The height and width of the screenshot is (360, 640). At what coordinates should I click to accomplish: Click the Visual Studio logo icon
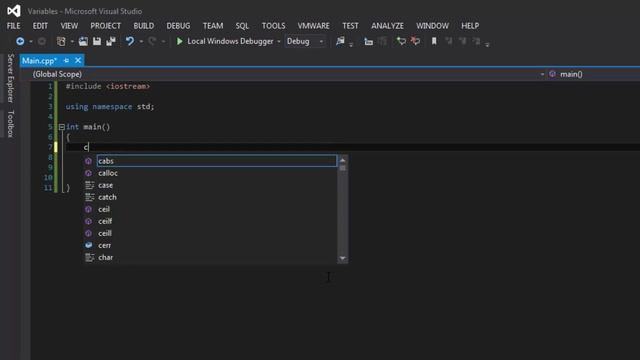coord(14,11)
